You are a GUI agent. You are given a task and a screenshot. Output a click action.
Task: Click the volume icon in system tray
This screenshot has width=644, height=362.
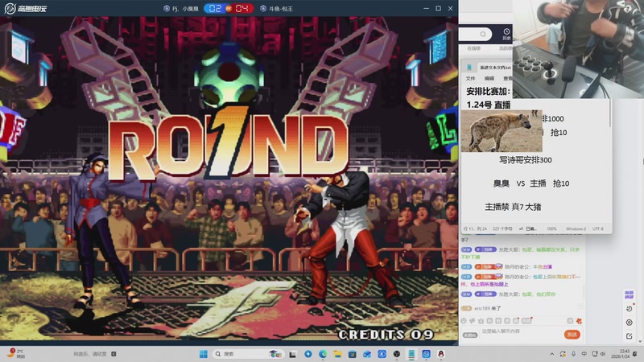pos(602,354)
